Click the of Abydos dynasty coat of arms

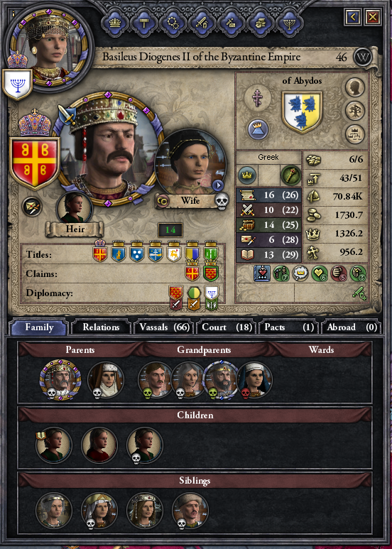(x=302, y=112)
